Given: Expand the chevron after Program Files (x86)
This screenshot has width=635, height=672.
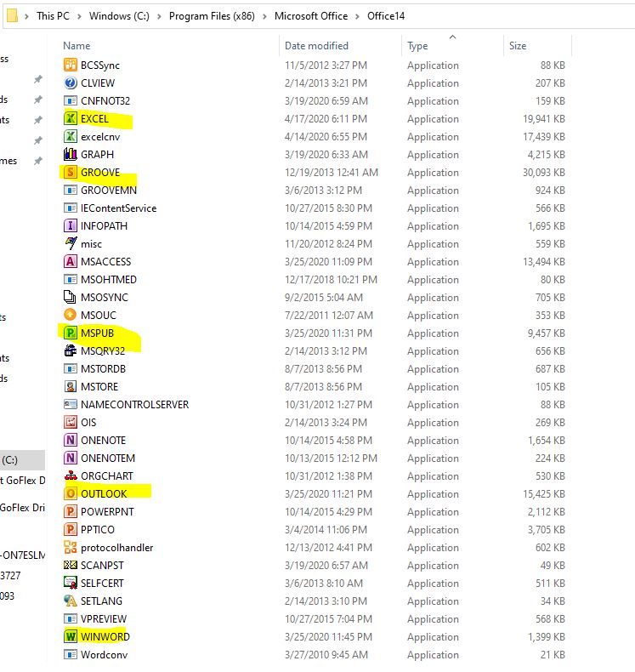Looking at the screenshot, I should click(x=264, y=16).
